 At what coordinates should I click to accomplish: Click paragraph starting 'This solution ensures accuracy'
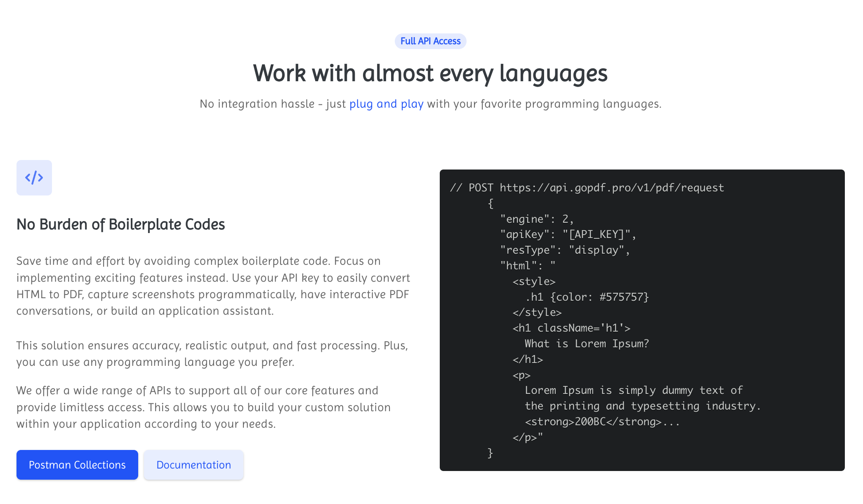212,353
